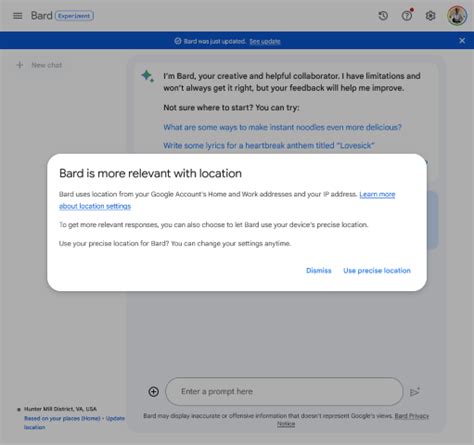Click Based on your places (Home)
Viewport: 474px width, 445px height.
(x=62, y=418)
